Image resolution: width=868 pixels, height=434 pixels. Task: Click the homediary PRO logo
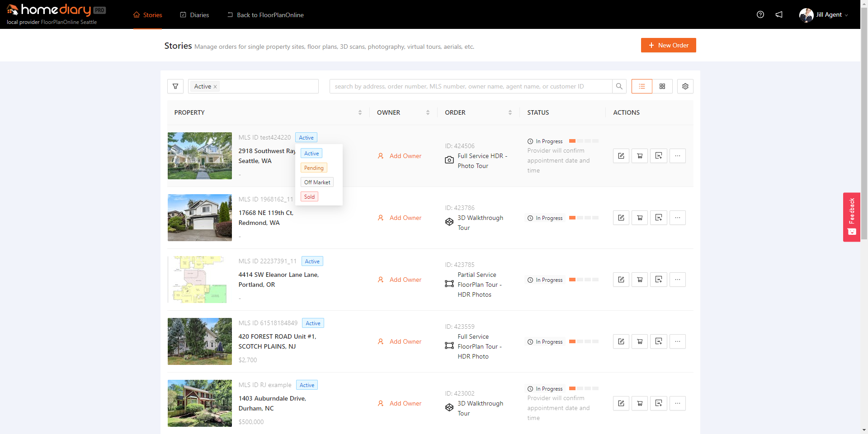click(x=56, y=10)
